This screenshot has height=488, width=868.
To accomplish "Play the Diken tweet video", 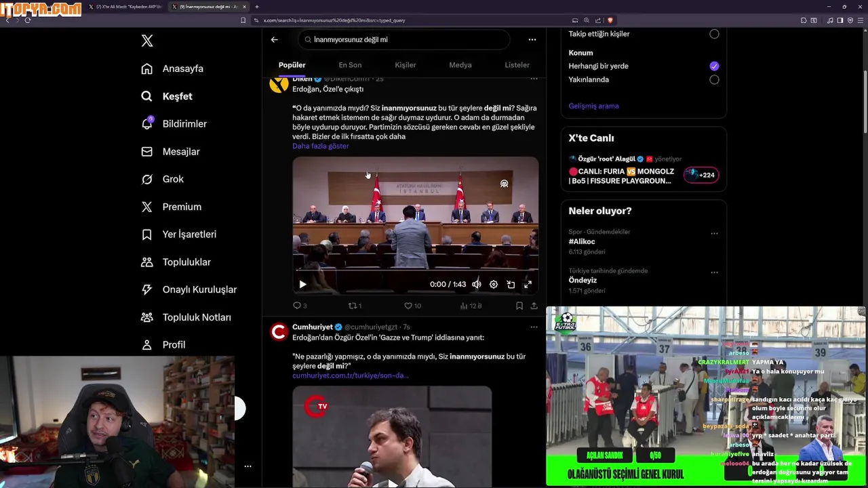I will [x=302, y=285].
